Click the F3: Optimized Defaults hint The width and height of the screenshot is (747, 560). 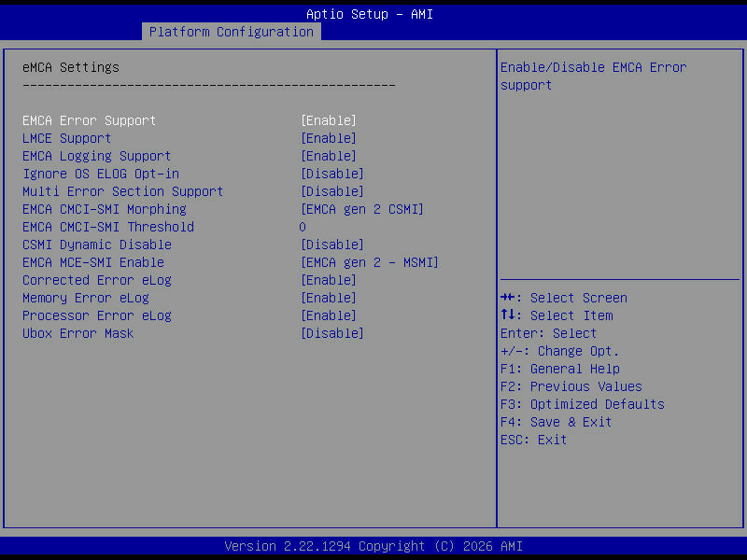pyautogui.click(x=583, y=404)
